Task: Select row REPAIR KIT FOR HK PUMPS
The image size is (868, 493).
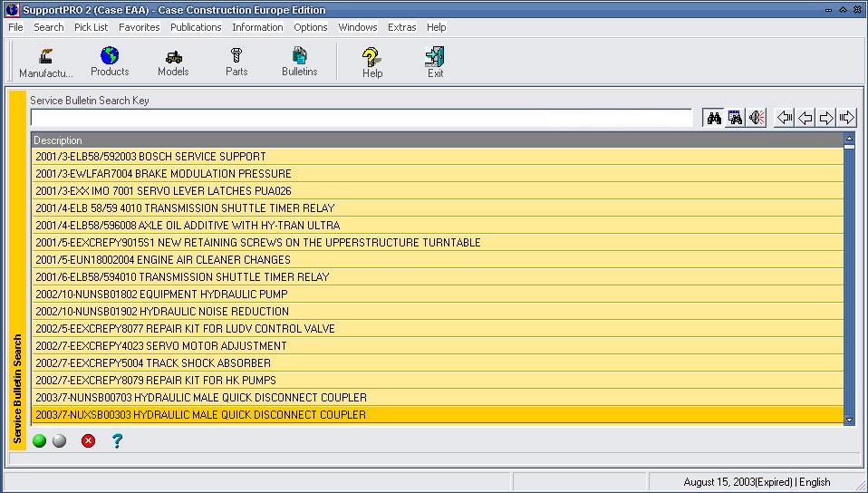Action: (438, 380)
